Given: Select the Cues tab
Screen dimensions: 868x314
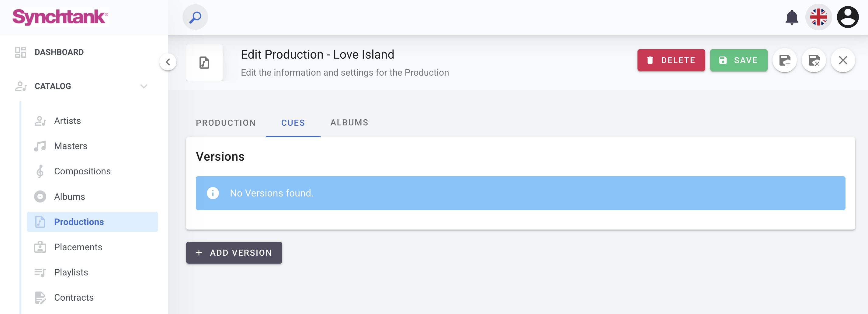Looking at the screenshot, I should point(293,123).
